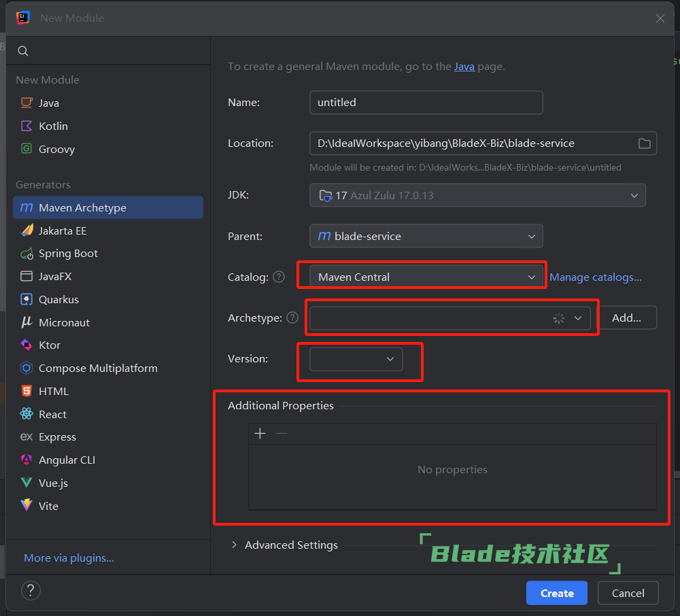Remove property with minus icon
Screen dimensions: 680x616
282,433
